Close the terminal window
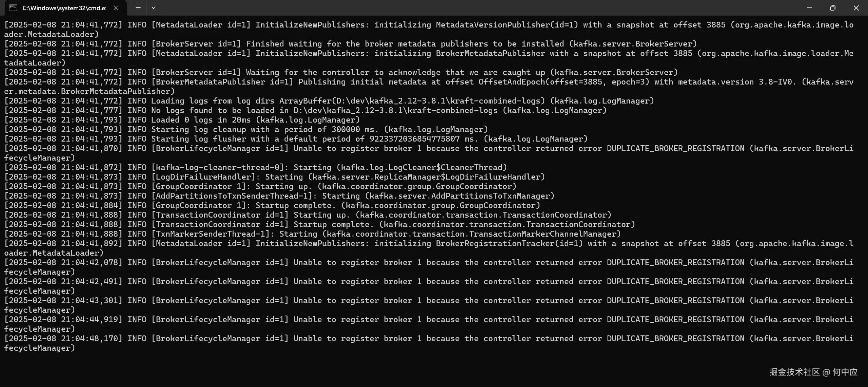The width and height of the screenshot is (868, 387). [x=856, y=8]
